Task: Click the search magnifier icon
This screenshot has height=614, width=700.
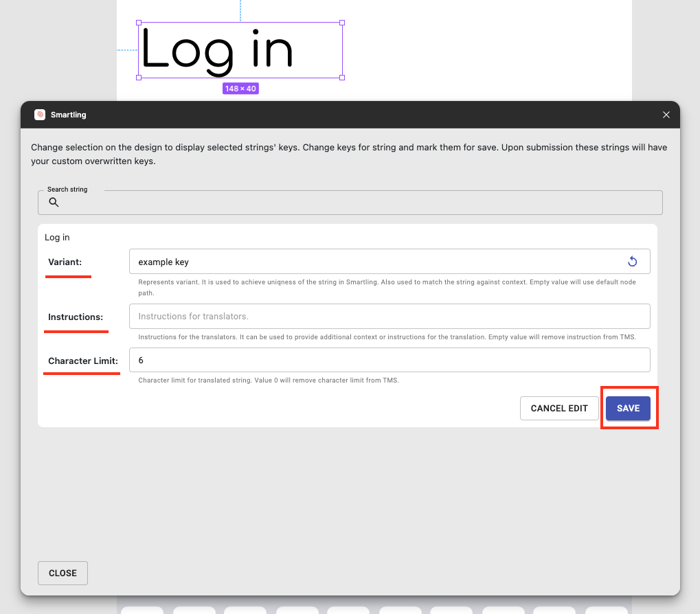Action: [54, 202]
